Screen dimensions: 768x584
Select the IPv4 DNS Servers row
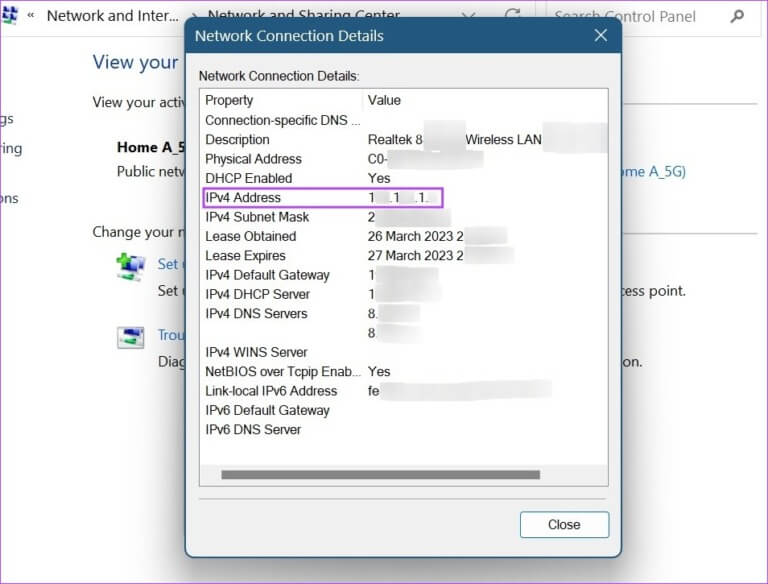pos(404,314)
